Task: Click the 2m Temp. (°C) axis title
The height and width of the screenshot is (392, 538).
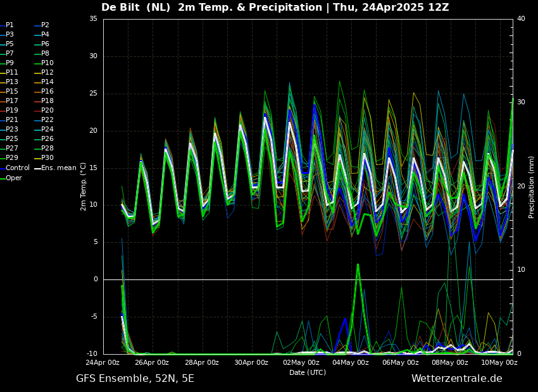Action: (84, 187)
